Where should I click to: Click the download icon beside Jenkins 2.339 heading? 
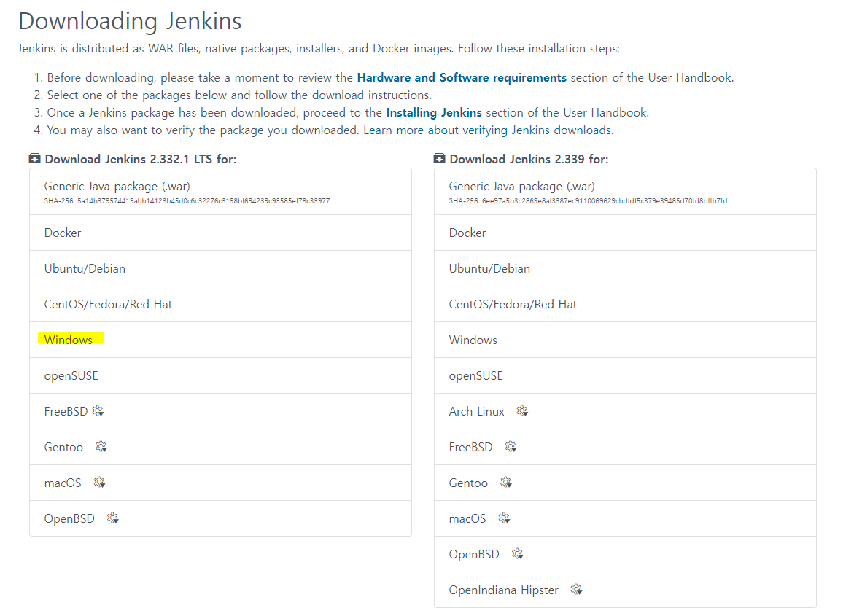[440, 158]
